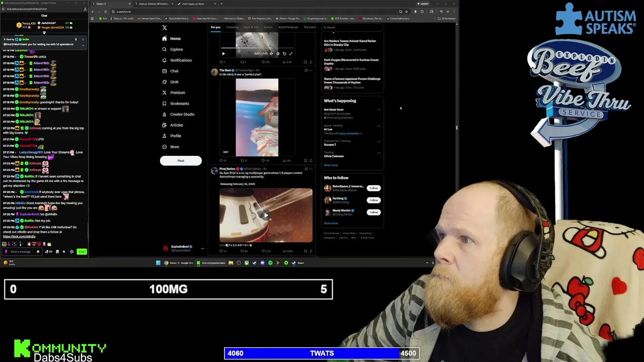Click Show more under Who to follow
This screenshot has width=644, height=362.
tap(331, 223)
